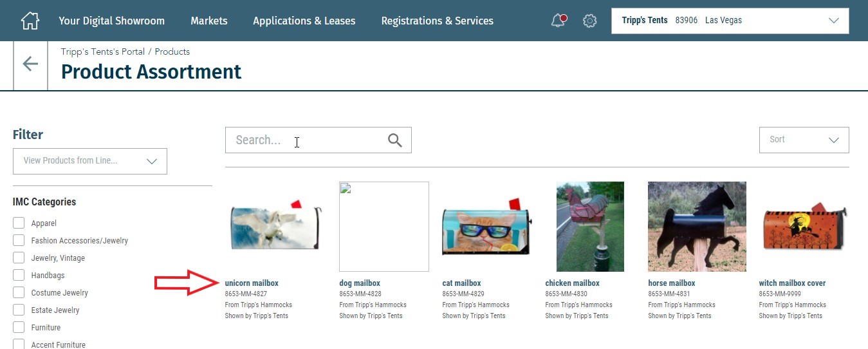Click SKU 8653-MM-4831
868x349 pixels.
tap(669, 294)
